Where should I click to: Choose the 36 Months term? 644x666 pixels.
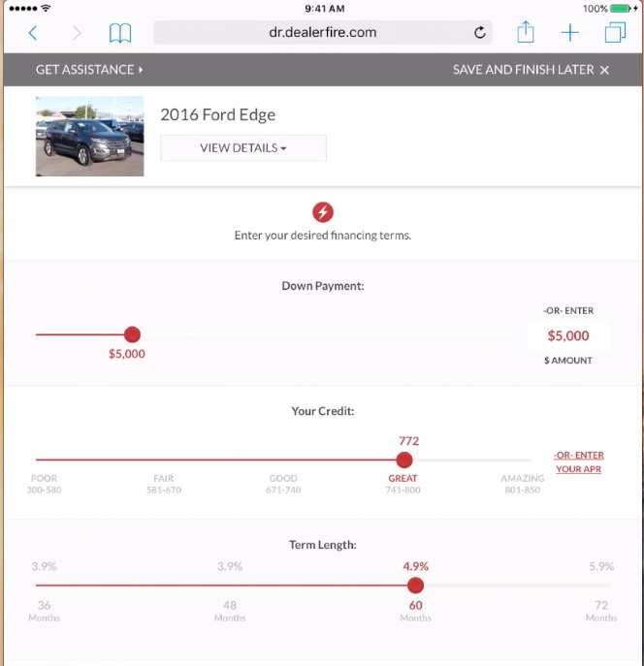(45, 611)
